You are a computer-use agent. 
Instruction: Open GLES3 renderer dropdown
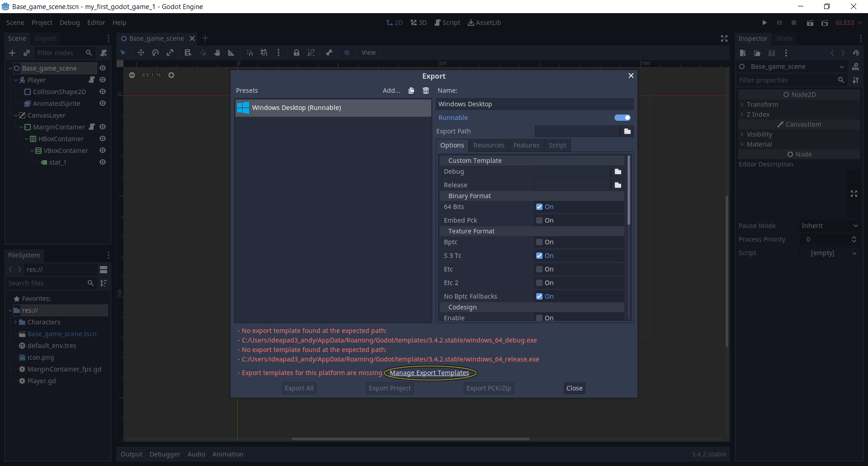pyautogui.click(x=849, y=23)
